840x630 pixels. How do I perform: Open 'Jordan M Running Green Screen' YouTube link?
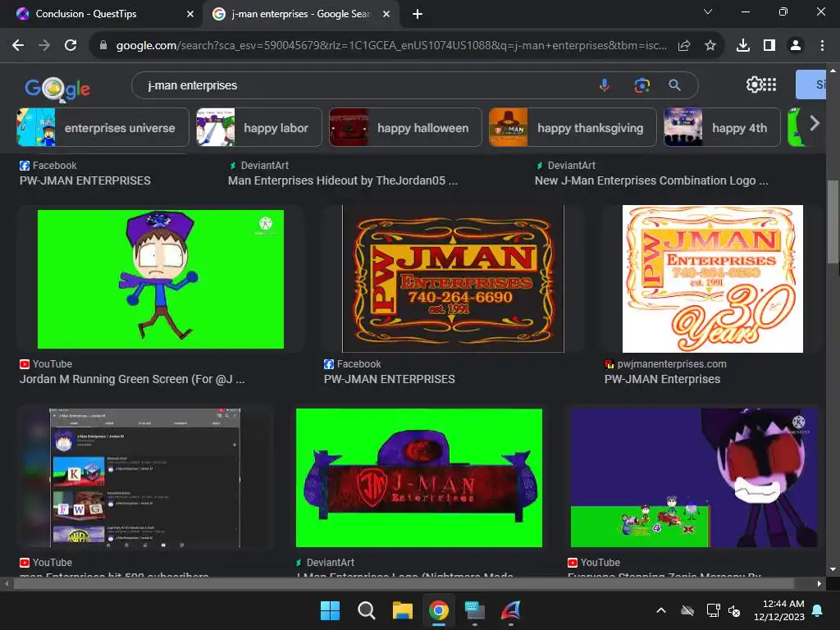coord(132,379)
